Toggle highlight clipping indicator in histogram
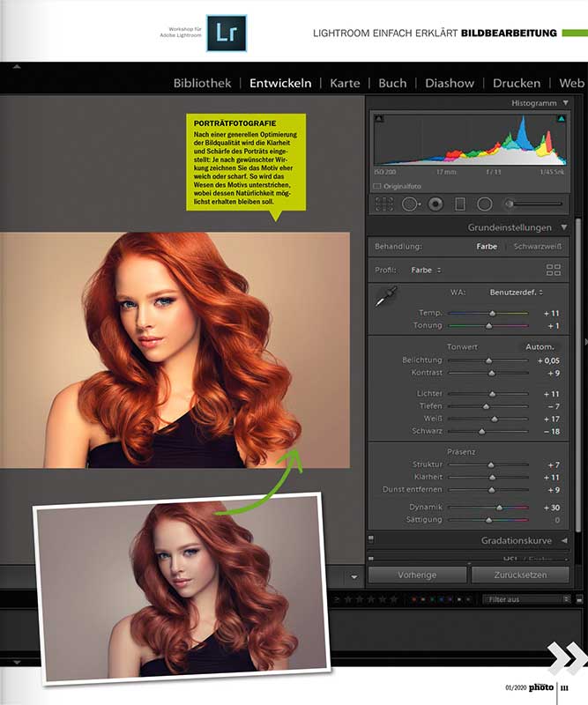 click(561, 119)
